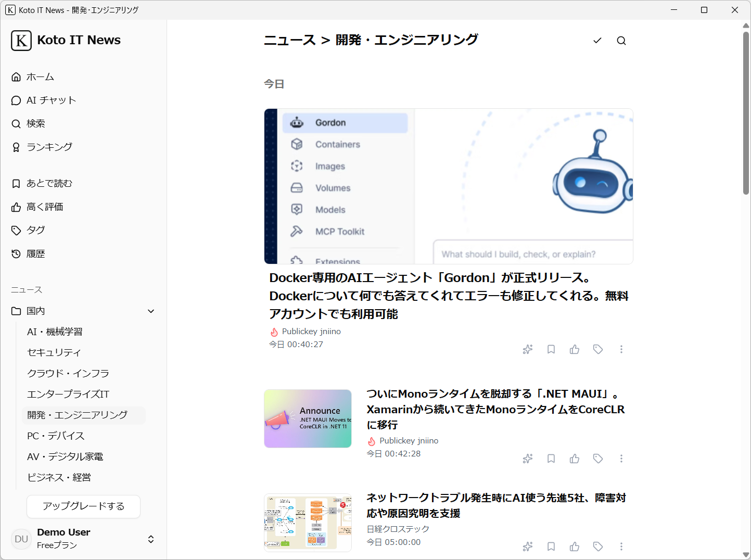
Task: Click scrollbar up arrow
Action: 746,25
